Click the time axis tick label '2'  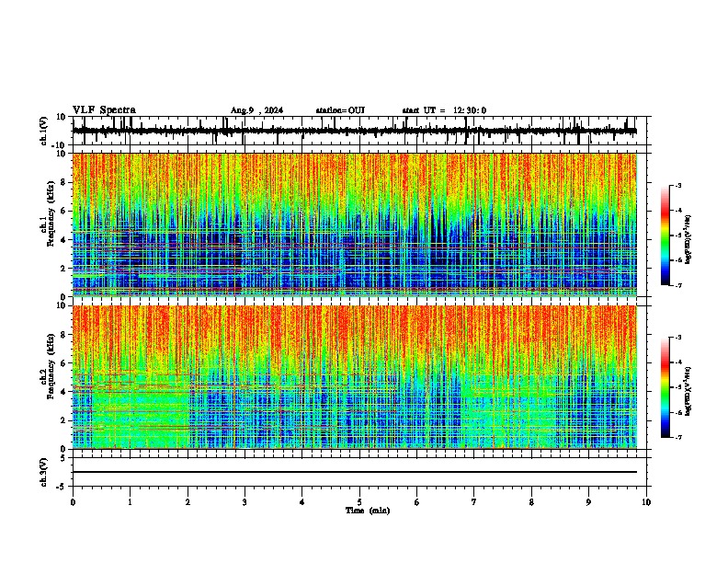click(188, 502)
